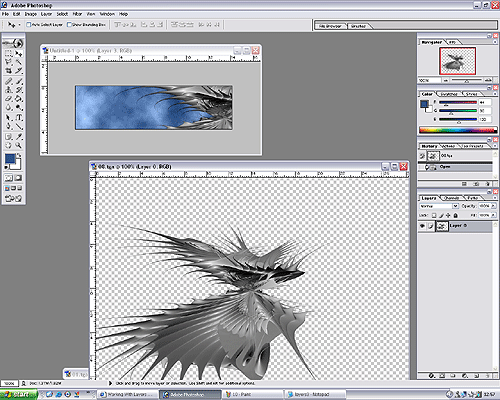The width and height of the screenshot is (500, 400).
Task: Choose the Eyedropper tool
Action: (x=19, y=136)
